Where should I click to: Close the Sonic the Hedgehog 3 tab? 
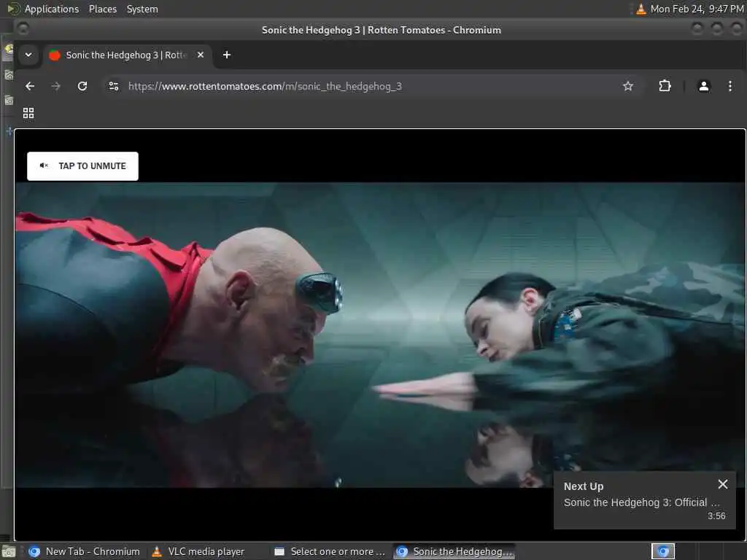201,55
